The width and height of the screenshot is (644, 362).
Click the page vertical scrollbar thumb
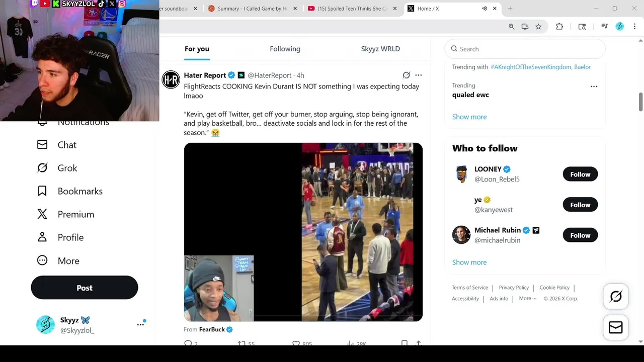click(x=640, y=102)
